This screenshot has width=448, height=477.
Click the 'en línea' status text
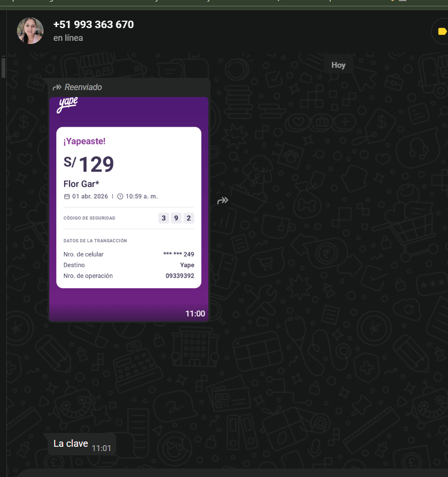[x=68, y=38]
